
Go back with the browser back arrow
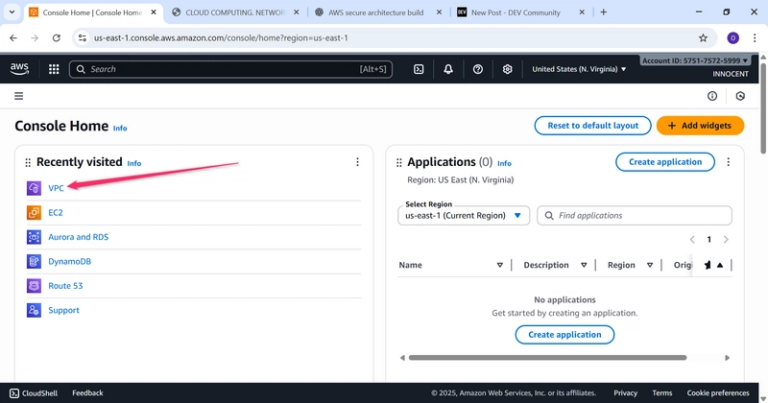(13, 38)
